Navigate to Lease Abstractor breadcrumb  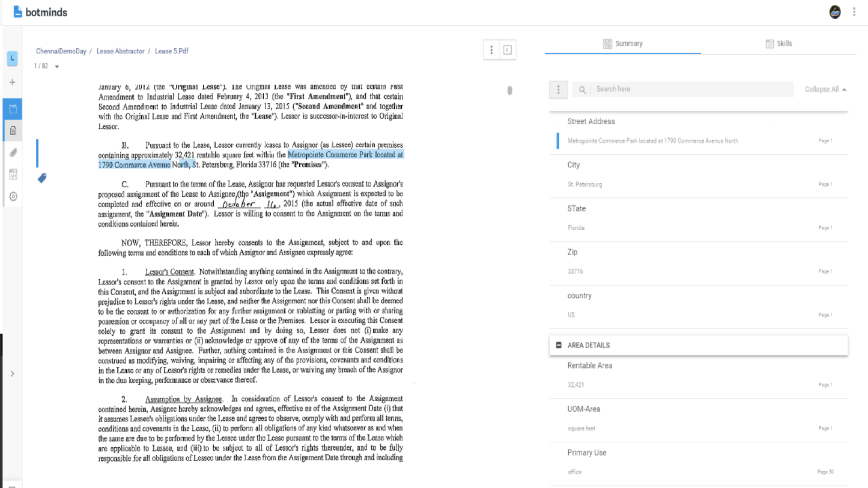click(x=120, y=51)
